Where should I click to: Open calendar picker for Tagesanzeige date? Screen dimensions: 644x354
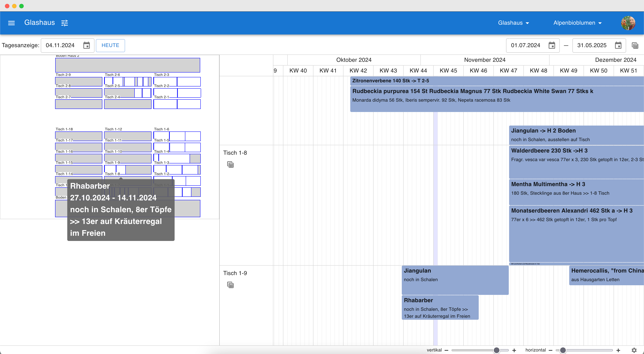(87, 45)
